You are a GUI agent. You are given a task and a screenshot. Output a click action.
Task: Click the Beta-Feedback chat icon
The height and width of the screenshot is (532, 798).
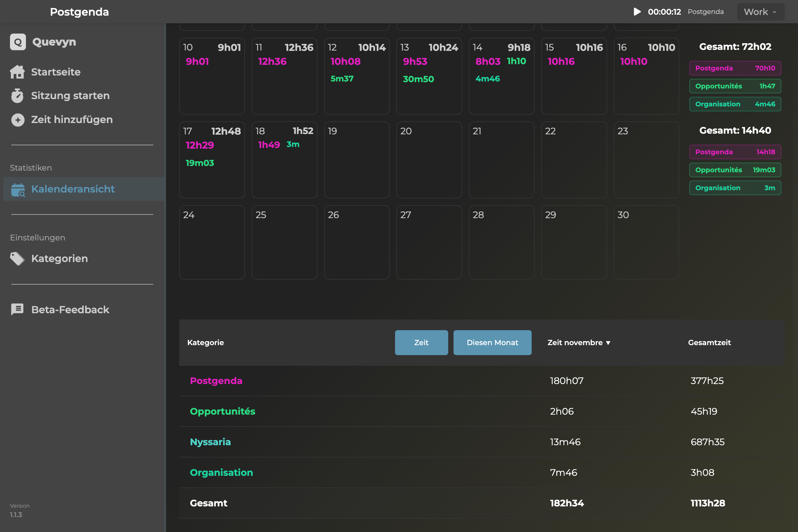[17, 310]
